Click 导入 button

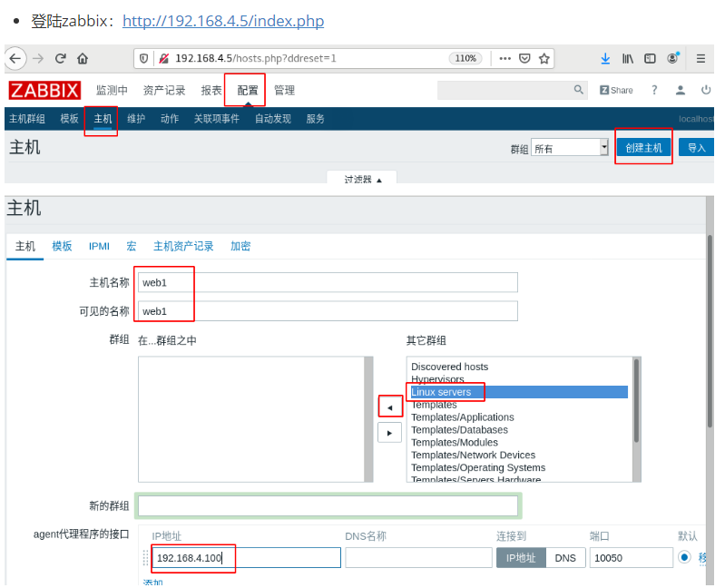pyautogui.click(x=696, y=148)
